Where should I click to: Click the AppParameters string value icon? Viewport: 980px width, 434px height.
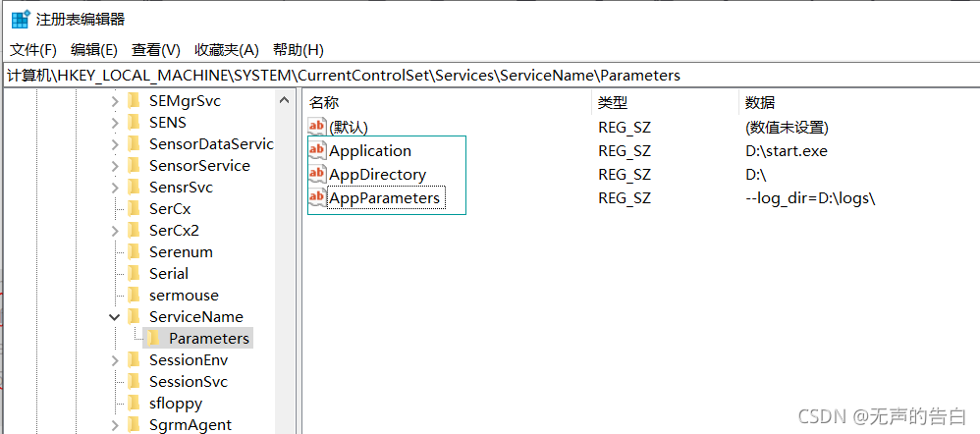(x=317, y=197)
